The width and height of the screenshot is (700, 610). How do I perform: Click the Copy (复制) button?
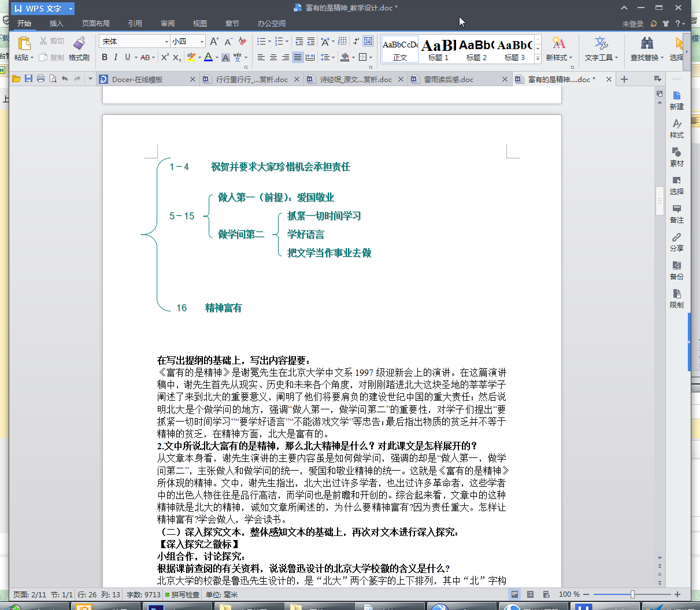51,57
